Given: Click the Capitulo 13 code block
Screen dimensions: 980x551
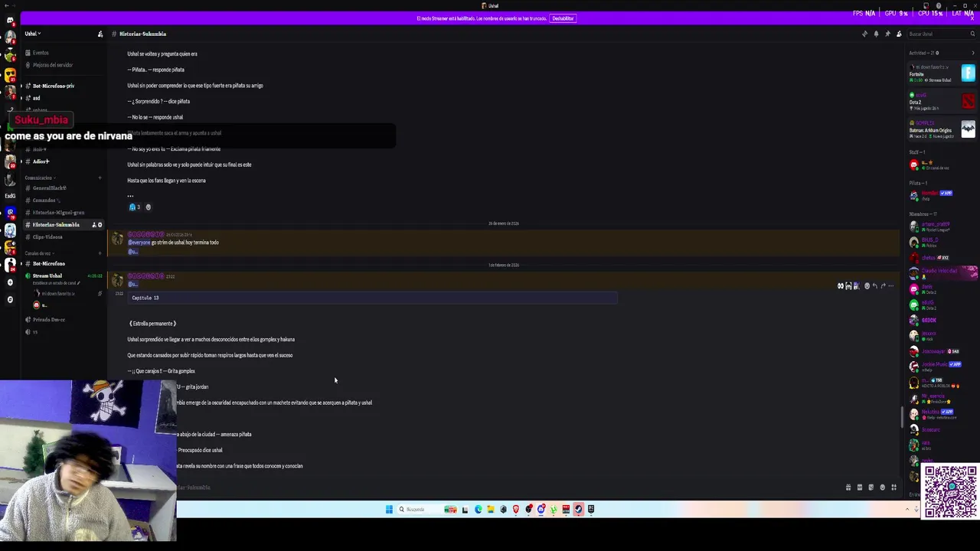Looking at the screenshot, I should click(373, 298).
